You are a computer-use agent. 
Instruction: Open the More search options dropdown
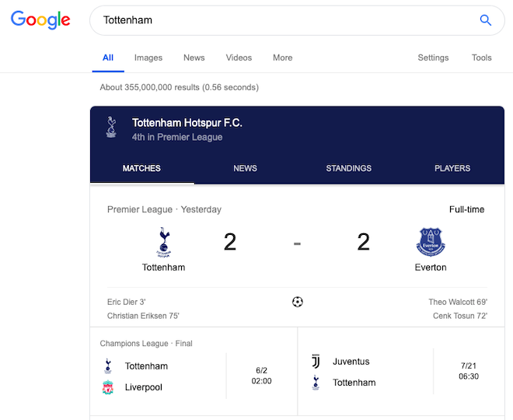pos(282,58)
